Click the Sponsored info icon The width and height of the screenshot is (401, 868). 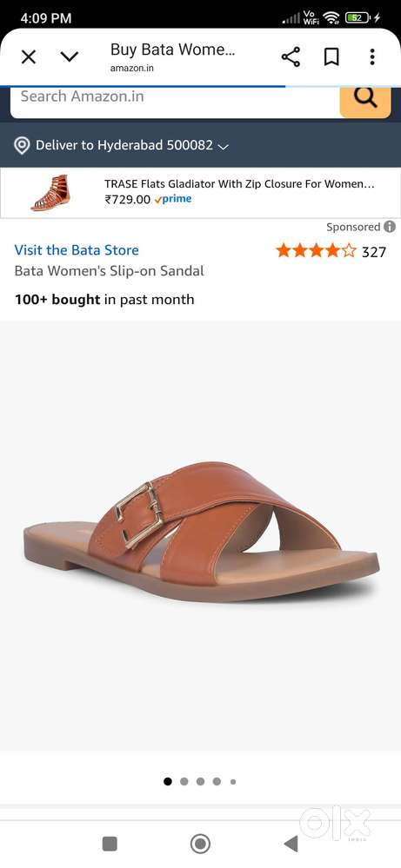click(390, 227)
